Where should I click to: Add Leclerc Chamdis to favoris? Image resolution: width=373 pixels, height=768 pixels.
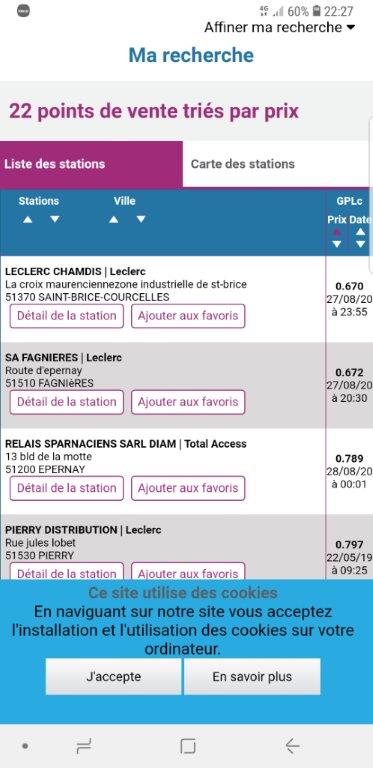point(188,316)
